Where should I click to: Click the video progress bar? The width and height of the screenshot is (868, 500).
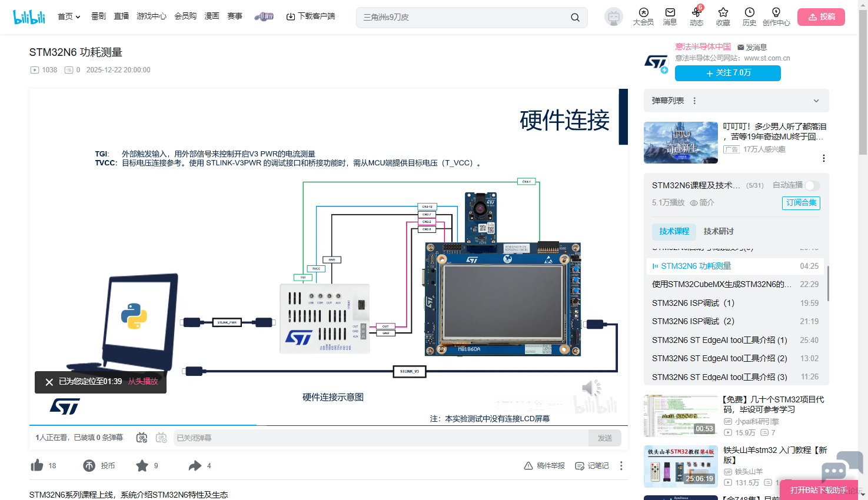pyautogui.click(x=328, y=425)
